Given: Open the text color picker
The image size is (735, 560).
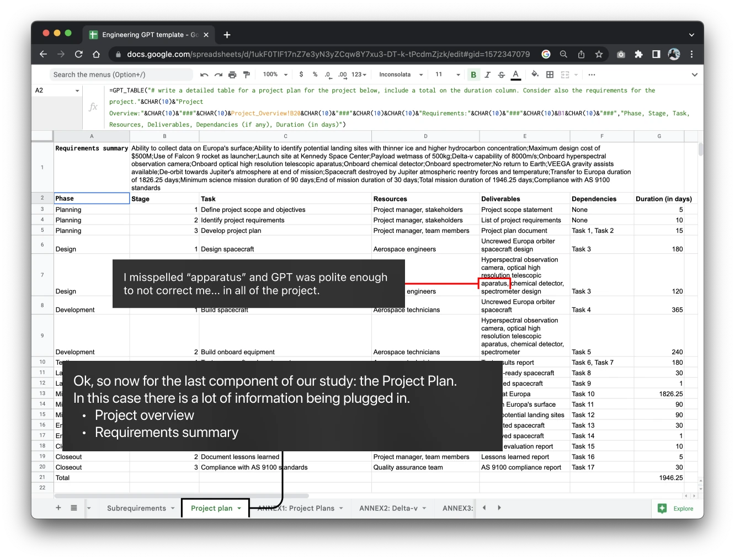Looking at the screenshot, I should (515, 74).
